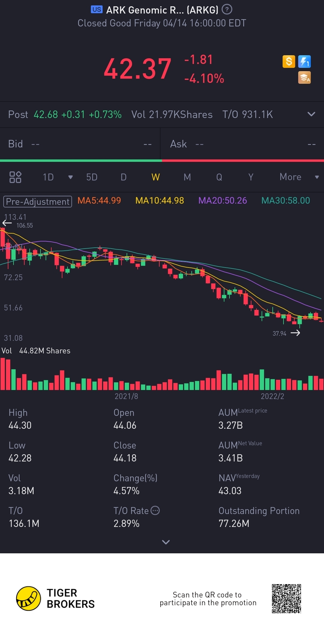Tap the 2021/8 date axis label

pyautogui.click(x=126, y=396)
